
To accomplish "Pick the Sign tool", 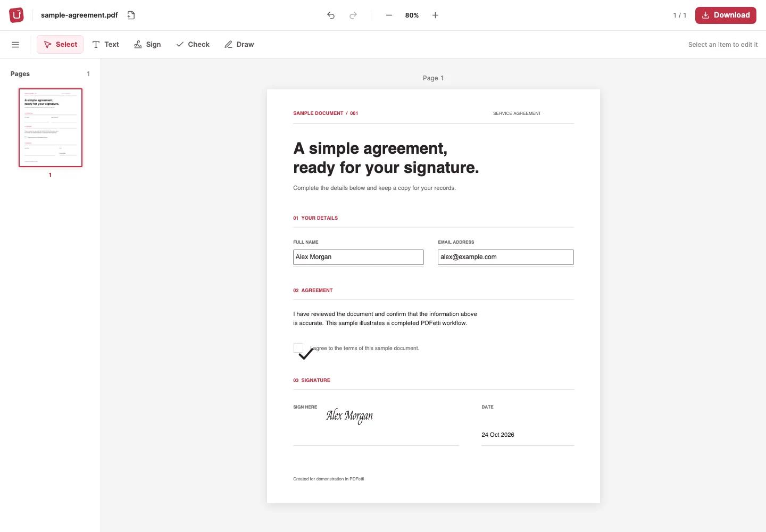I will pyautogui.click(x=147, y=45).
